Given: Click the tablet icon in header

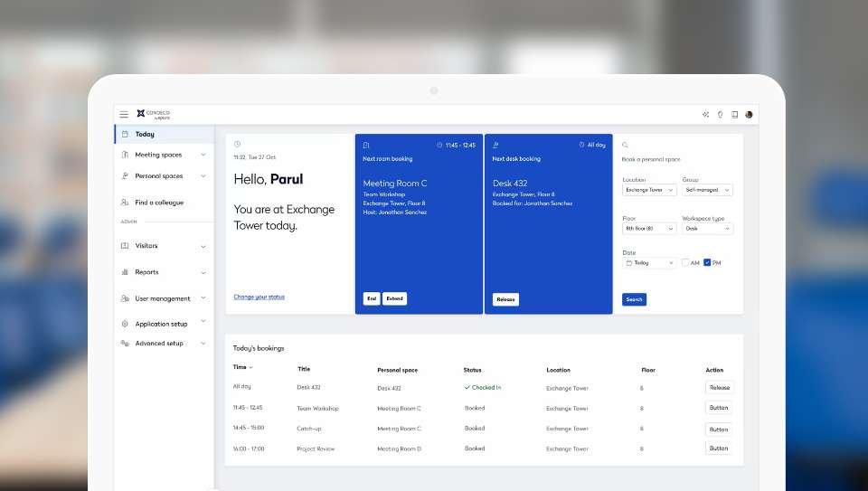Looking at the screenshot, I should pos(734,115).
